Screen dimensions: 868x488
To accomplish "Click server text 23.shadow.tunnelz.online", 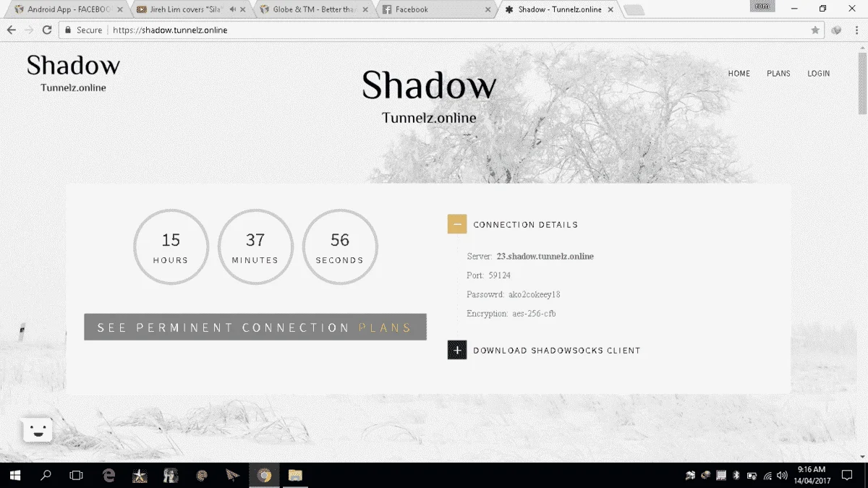I will point(545,256).
